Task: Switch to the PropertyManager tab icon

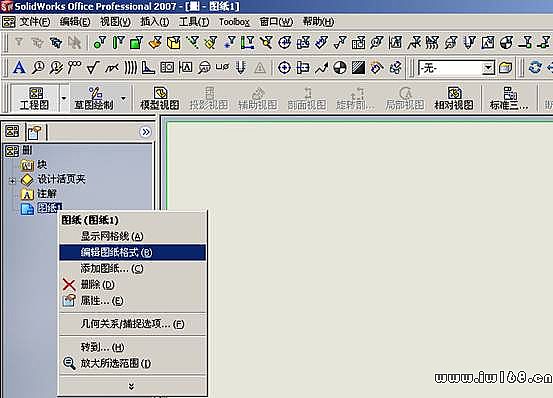Action: (x=35, y=133)
